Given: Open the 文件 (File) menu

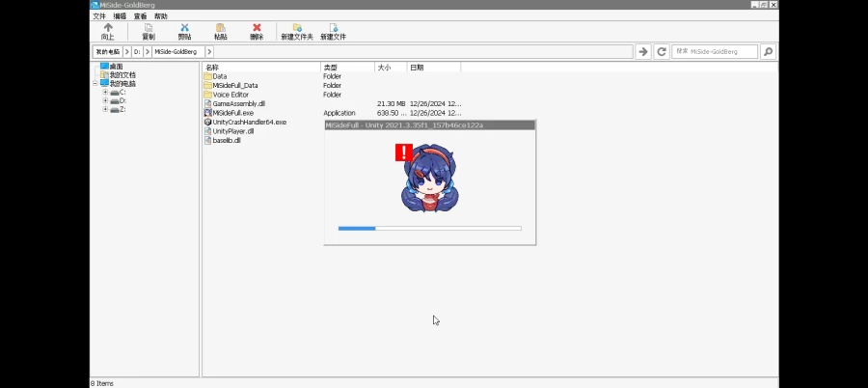Looking at the screenshot, I should (99, 16).
